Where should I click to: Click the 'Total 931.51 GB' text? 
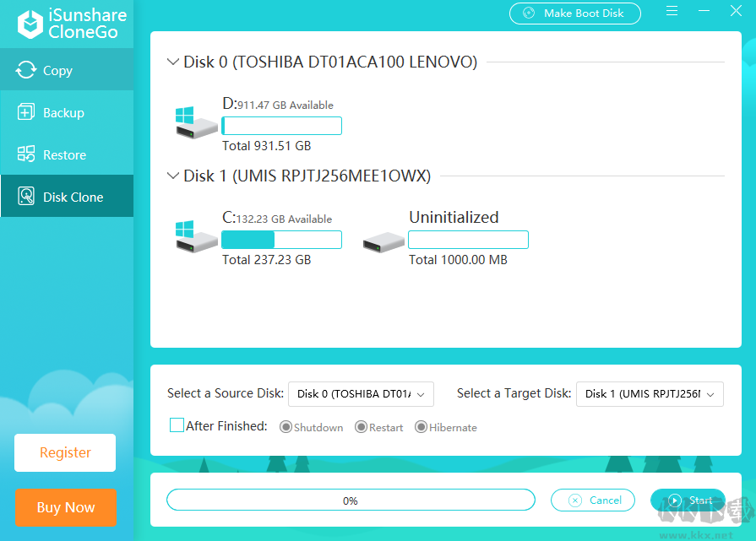[267, 146]
